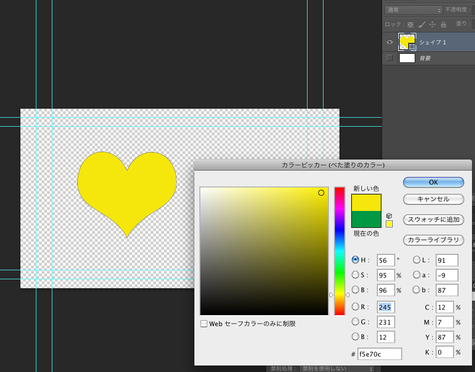The image size is (475, 372).
Task: Click the vertical hue spectrum slider
Action: pyautogui.click(x=340, y=251)
